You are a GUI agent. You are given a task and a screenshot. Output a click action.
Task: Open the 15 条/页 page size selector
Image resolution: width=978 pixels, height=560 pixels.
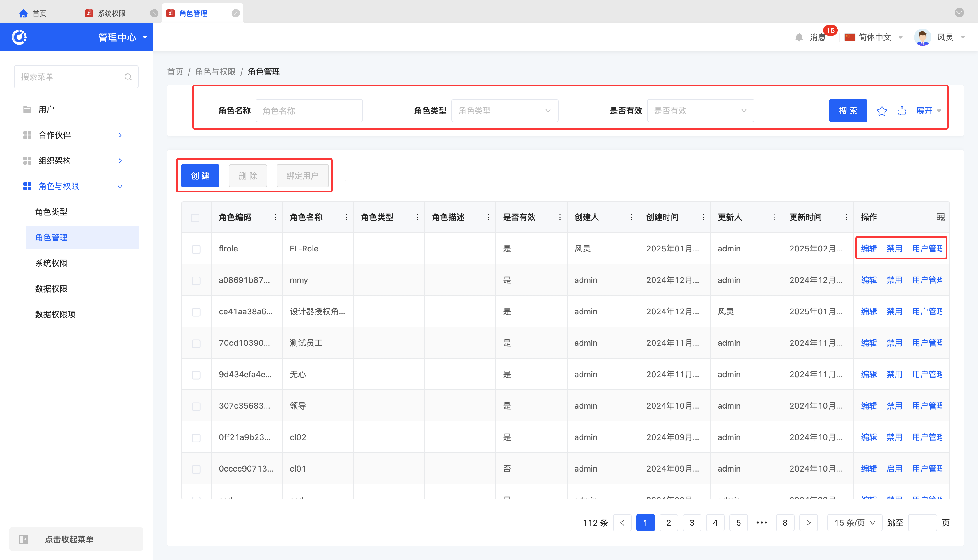tap(854, 523)
